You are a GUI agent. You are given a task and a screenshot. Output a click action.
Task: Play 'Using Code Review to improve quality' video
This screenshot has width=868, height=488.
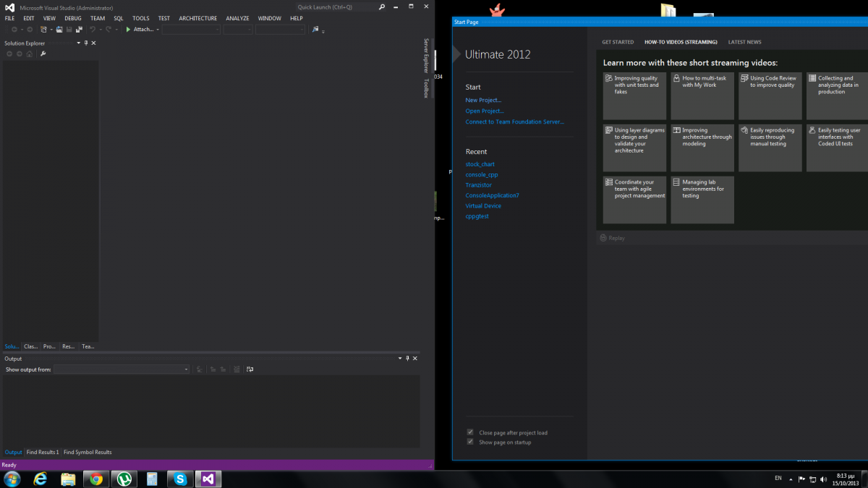[770, 95]
